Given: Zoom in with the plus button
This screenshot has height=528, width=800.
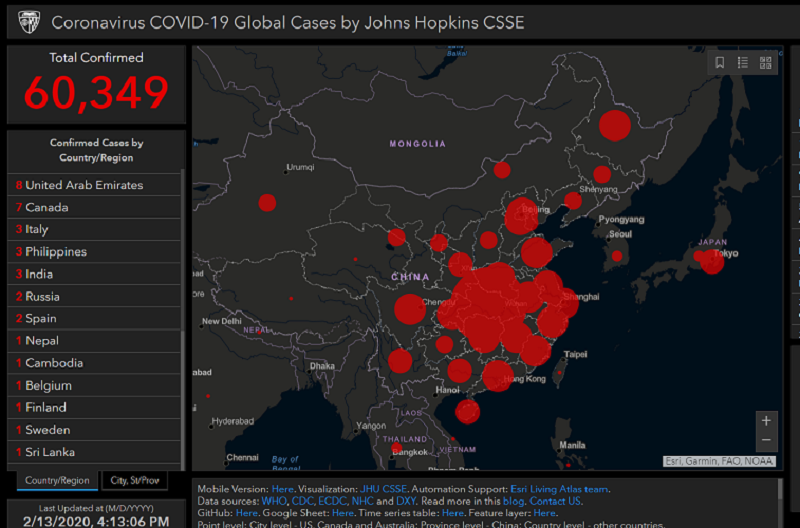Looking at the screenshot, I should pos(766,421).
